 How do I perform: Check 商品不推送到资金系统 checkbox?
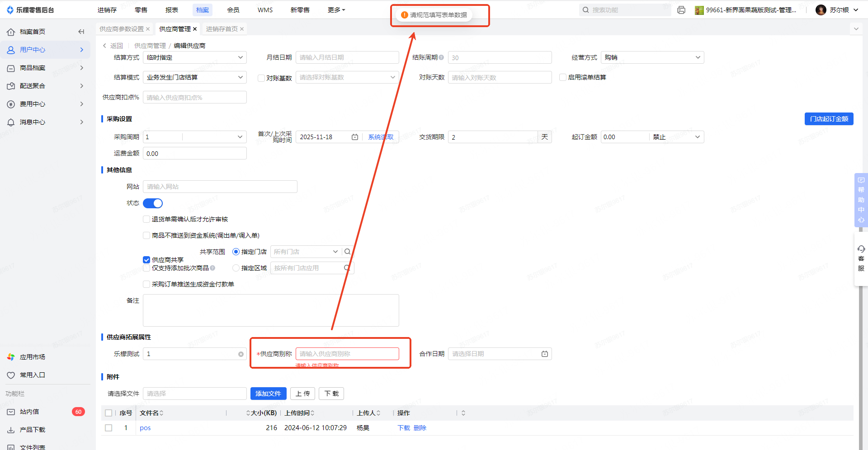(146, 235)
